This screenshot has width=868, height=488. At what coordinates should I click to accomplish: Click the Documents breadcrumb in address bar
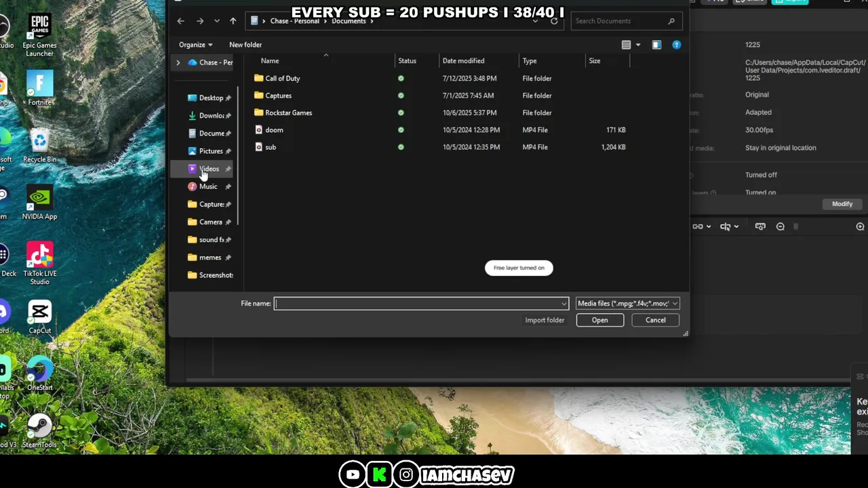(349, 21)
